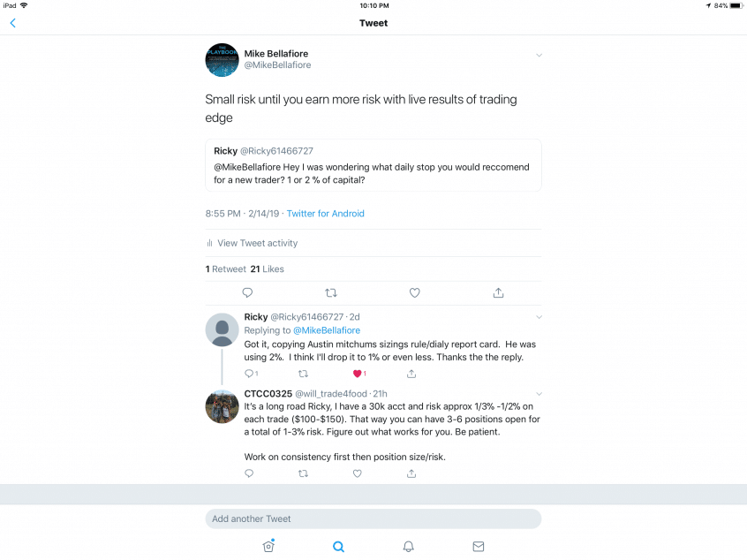Screen dimensions: 747x560
Task: Click the Notifications bell icon
Action: 408,546
